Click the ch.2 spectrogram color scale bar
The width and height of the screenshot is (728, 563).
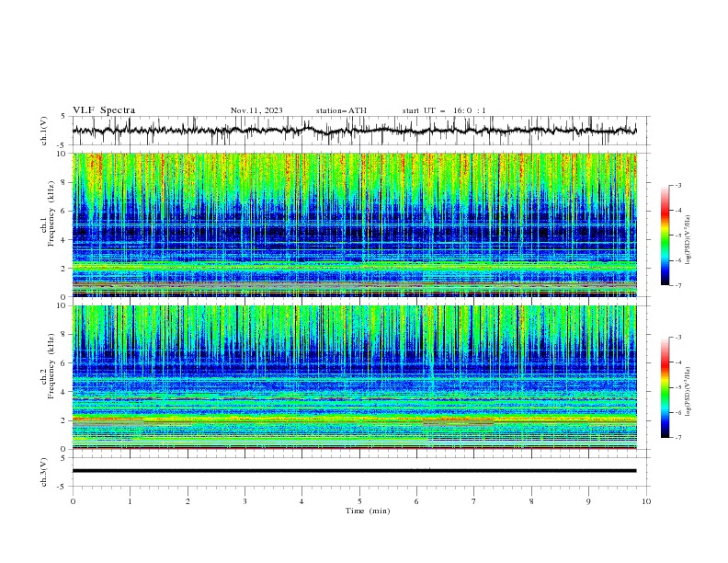665,387
